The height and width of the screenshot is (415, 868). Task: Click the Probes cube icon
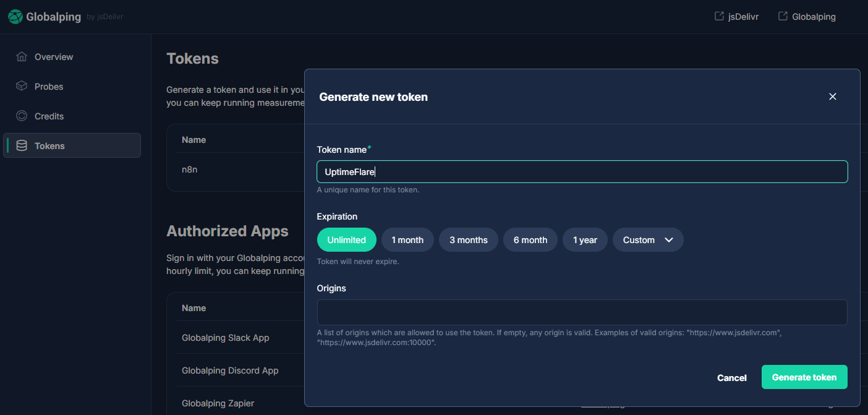coord(21,86)
